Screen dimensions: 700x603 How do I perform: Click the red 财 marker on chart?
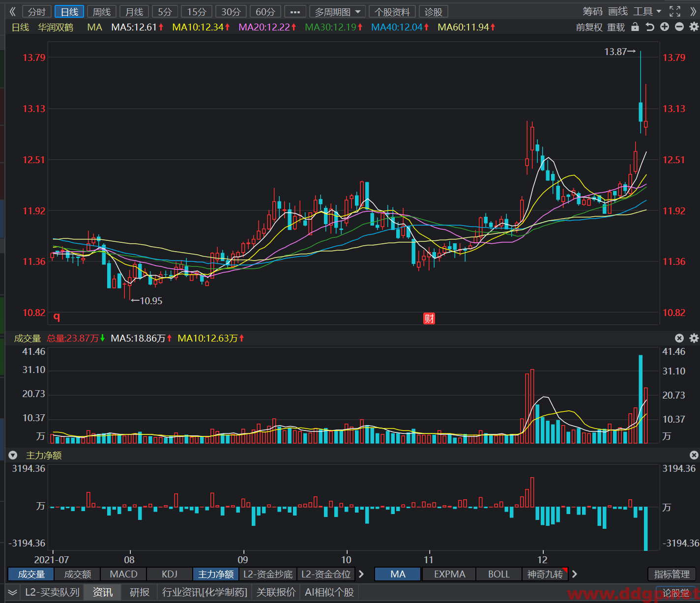429,318
